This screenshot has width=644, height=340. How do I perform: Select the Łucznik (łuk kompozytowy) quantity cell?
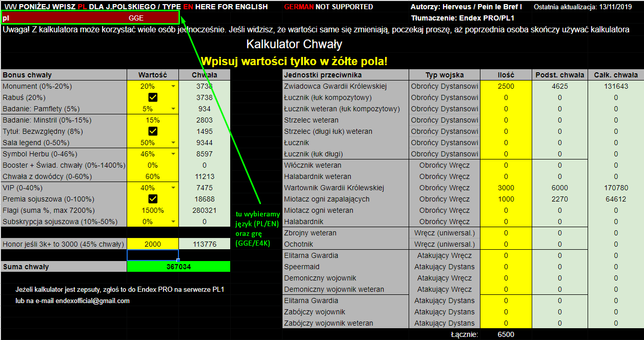[506, 97]
